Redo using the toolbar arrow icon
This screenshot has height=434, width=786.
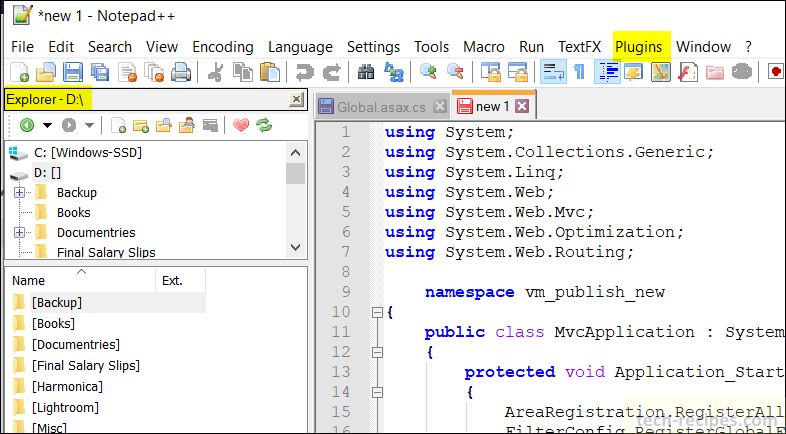[331, 72]
